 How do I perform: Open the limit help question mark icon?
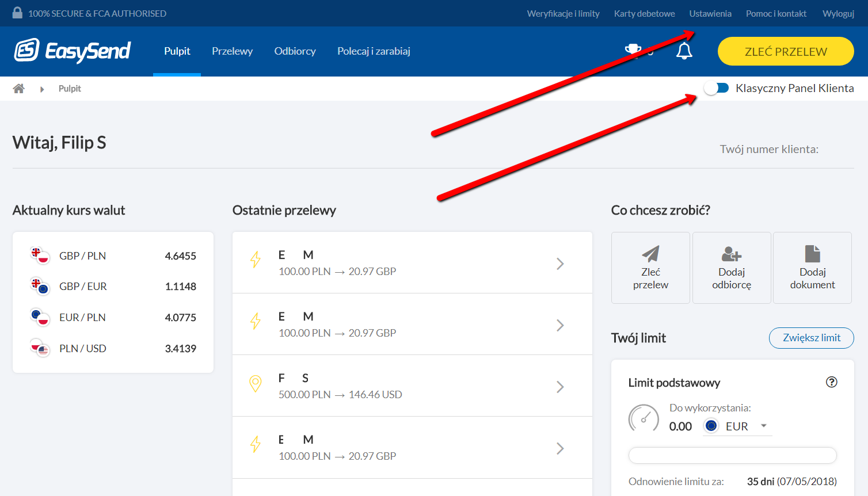point(832,381)
